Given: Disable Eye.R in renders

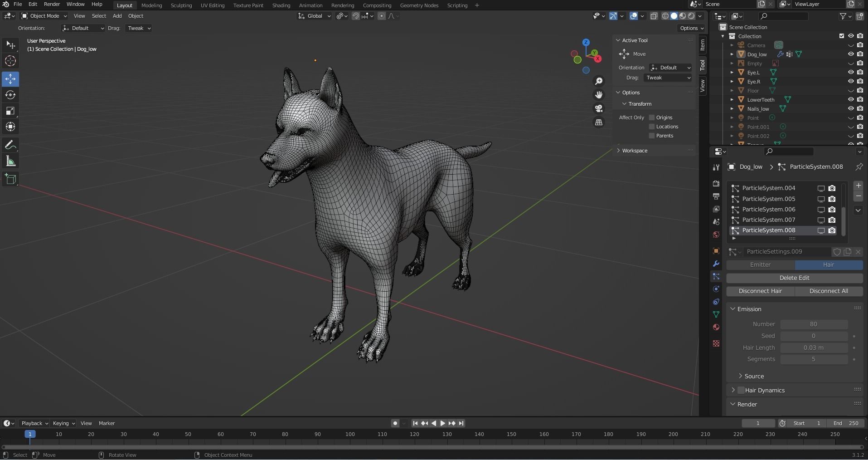Looking at the screenshot, I should pos(860,81).
